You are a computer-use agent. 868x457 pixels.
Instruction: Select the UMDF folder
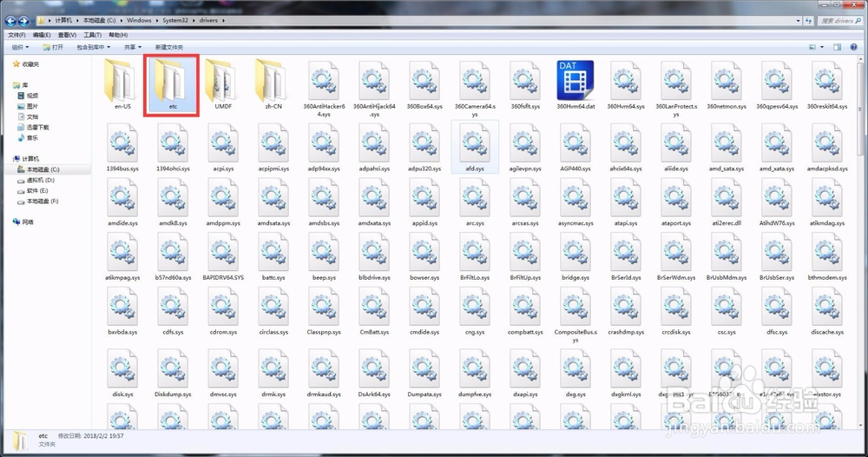click(223, 84)
